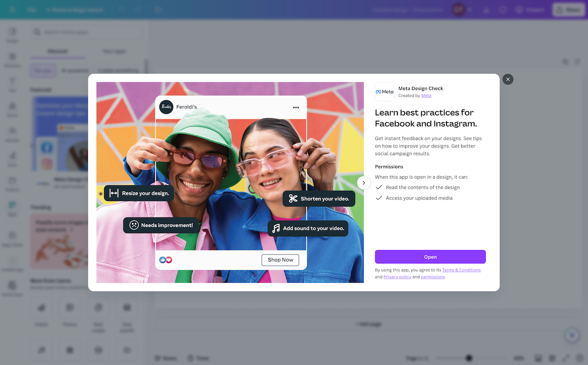
Task: Click Present in the top bar
Action: point(530,10)
